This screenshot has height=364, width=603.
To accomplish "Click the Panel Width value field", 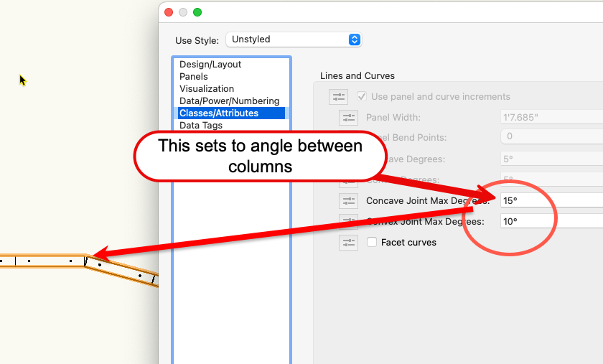I will click(x=551, y=118).
